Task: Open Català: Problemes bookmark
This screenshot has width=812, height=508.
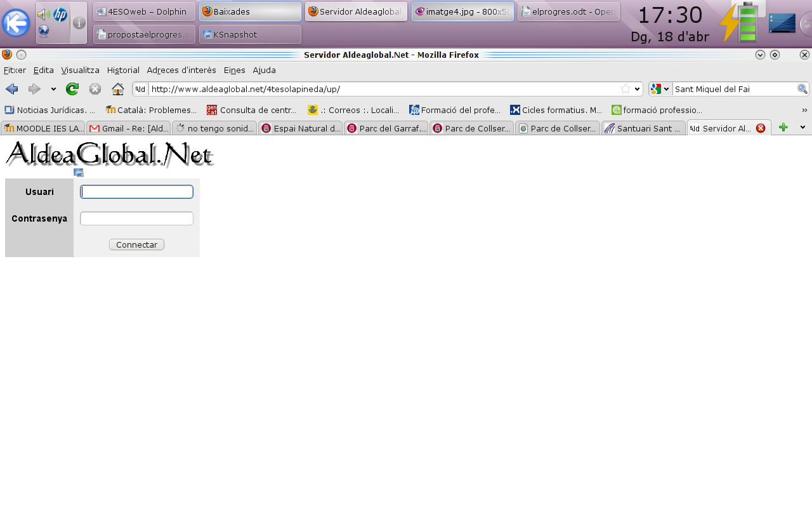Action: point(152,110)
